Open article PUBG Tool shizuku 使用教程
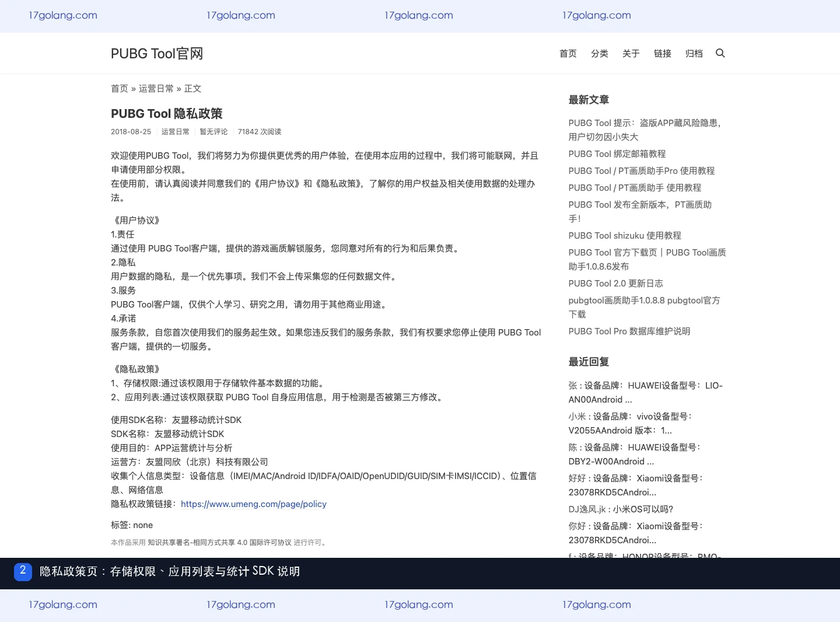Image resolution: width=840 pixels, height=622 pixels. click(x=625, y=236)
